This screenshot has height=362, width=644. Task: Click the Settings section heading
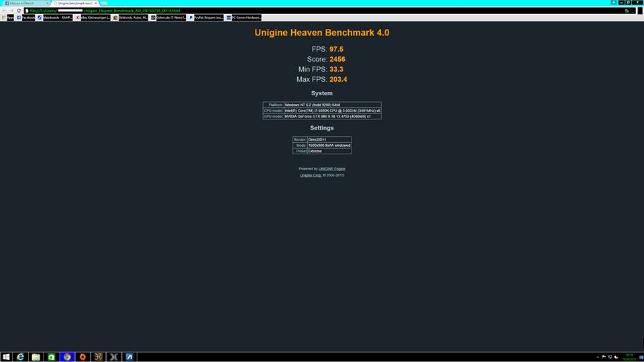pyautogui.click(x=322, y=128)
